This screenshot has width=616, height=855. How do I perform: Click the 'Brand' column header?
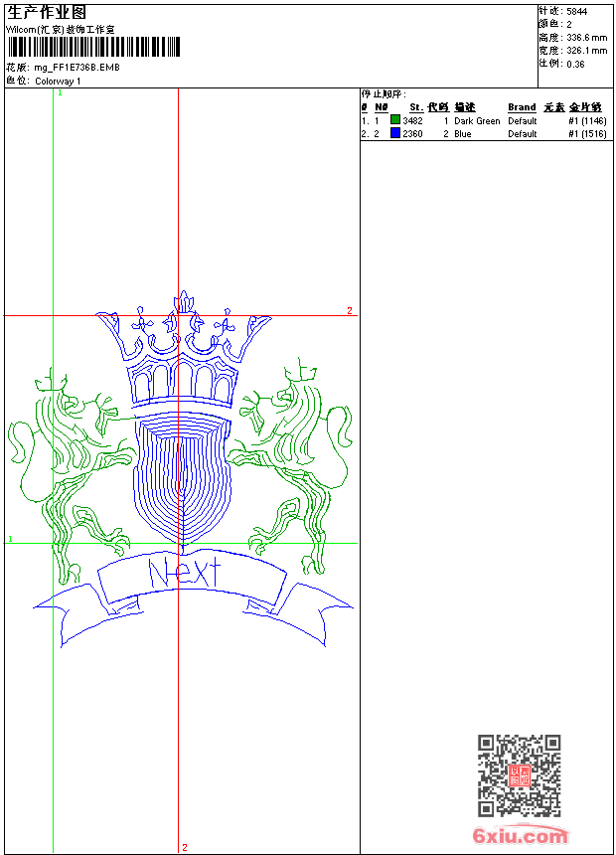click(522, 107)
